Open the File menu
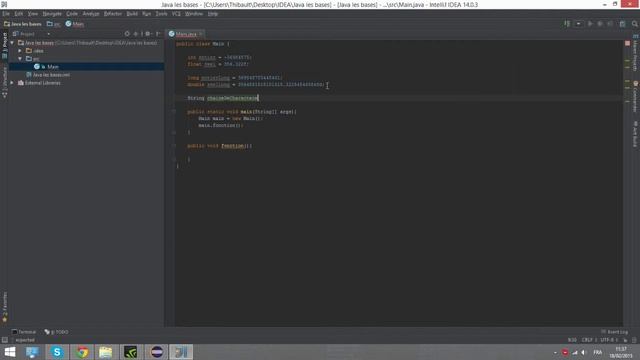 pyautogui.click(x=6, y=14)
